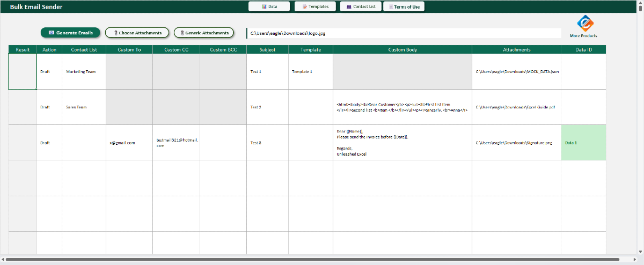
Task: Click the envelope icon on Generate Emails
Action: click(52, 33)
